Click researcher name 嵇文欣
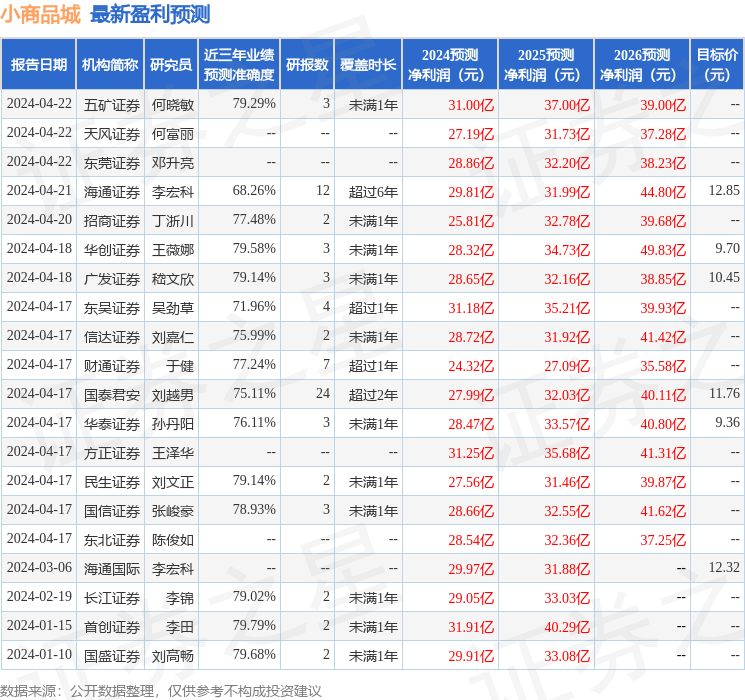Screen dimensions: 745x700 173,279
